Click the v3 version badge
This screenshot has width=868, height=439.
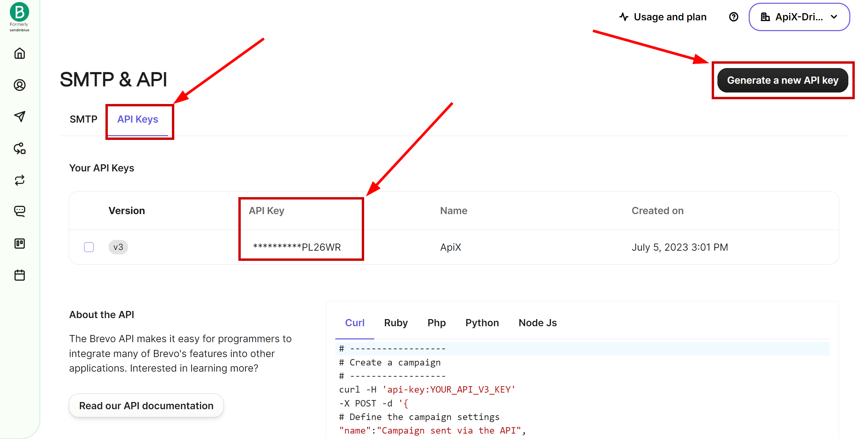(x=118, y=247)
